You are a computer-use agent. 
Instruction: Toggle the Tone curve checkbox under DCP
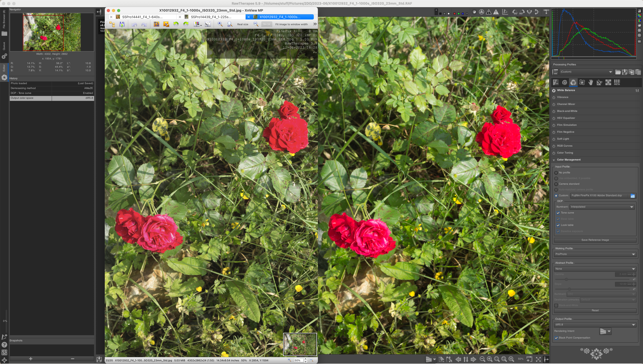point(558,213)
